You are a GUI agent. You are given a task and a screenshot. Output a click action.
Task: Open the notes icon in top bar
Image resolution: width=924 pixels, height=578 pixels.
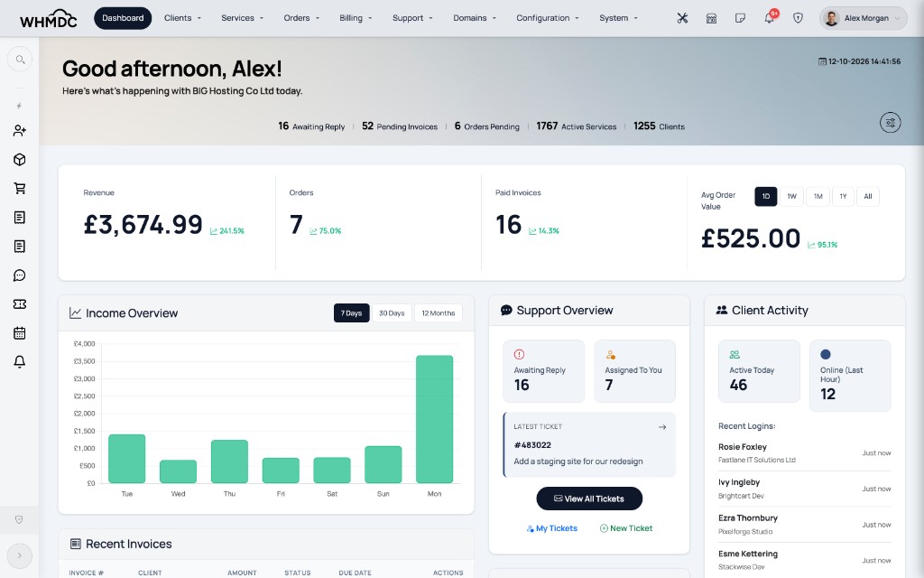[740, 18]
